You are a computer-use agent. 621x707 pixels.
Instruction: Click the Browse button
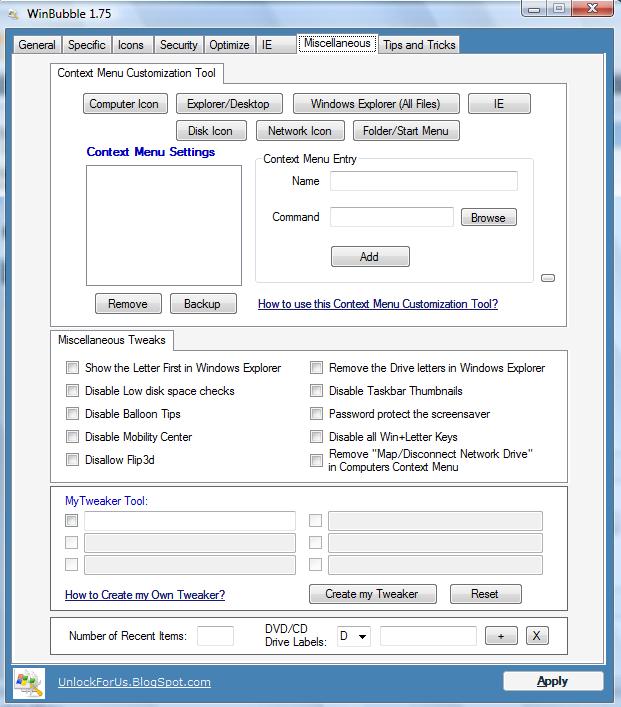pyautogui.click(x=488, y=217)
